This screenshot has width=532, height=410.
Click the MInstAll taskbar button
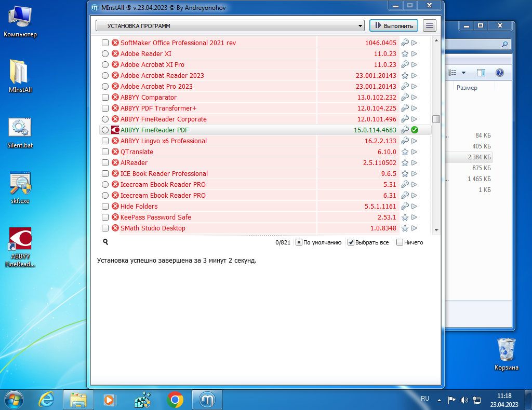pyautogui.click(x=207, y=400)
